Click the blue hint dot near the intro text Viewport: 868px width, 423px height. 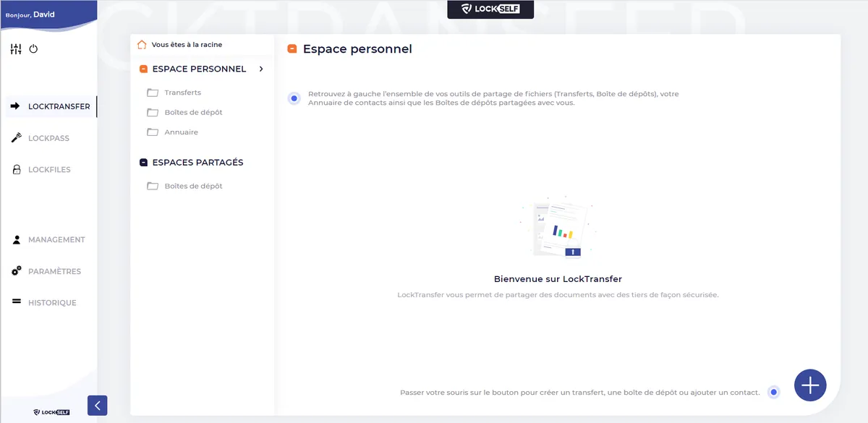294,98
